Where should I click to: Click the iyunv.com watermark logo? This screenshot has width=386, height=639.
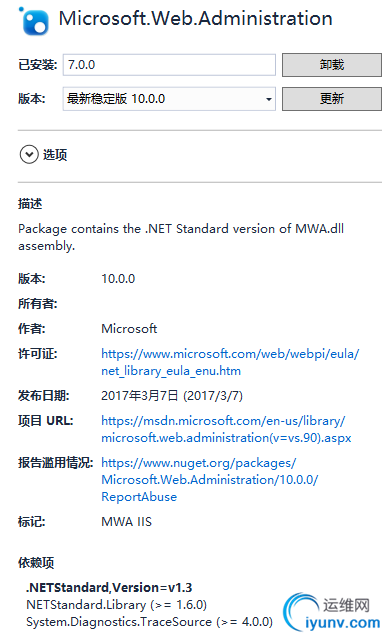[x=332, y=613]
